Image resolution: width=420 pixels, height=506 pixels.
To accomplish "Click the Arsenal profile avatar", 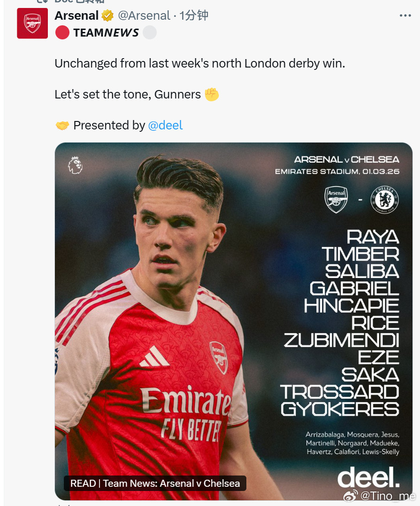I will pos(32,23).
